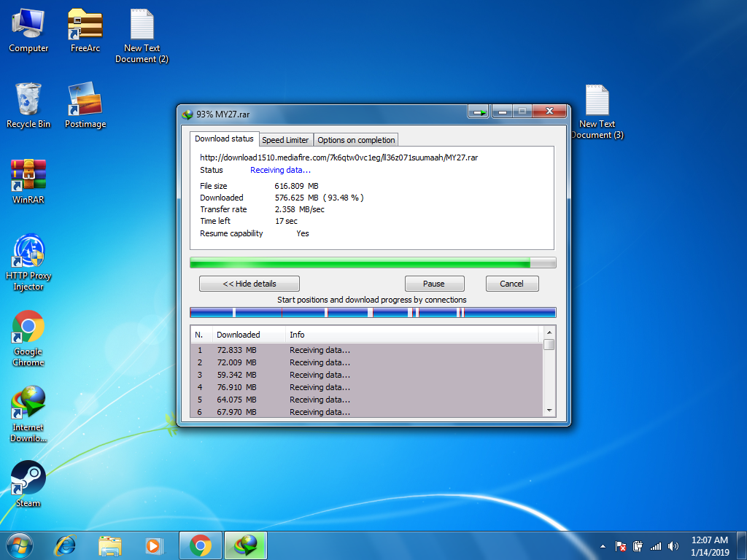Minimize the MY27.rar download window
Screen dimensions: 747x560
tap(502, 112)
